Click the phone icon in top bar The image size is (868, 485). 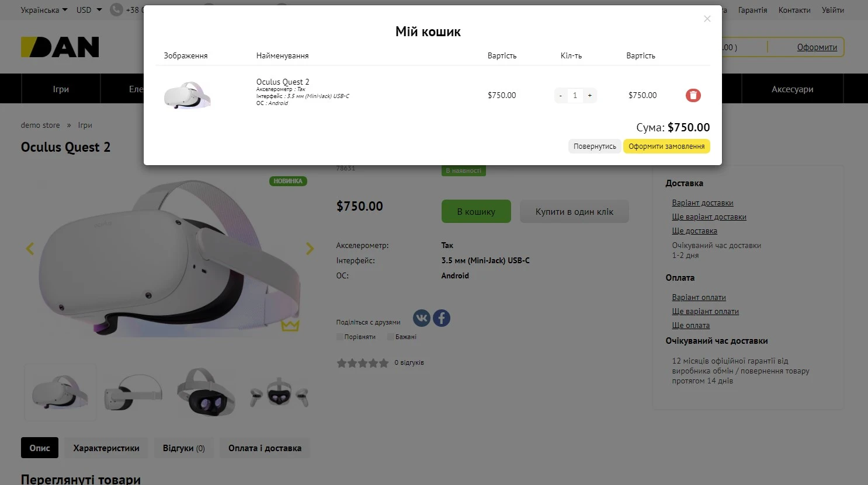click(117, 10)
